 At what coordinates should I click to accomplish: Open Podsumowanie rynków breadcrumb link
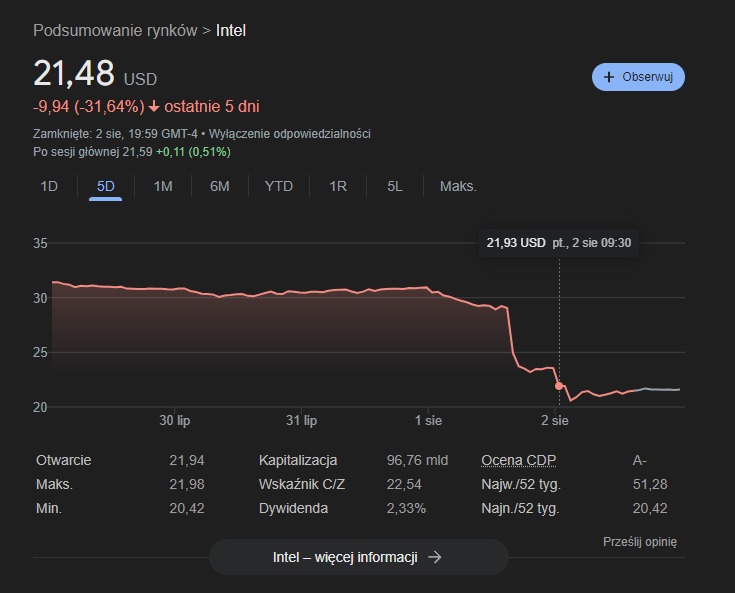115,30
